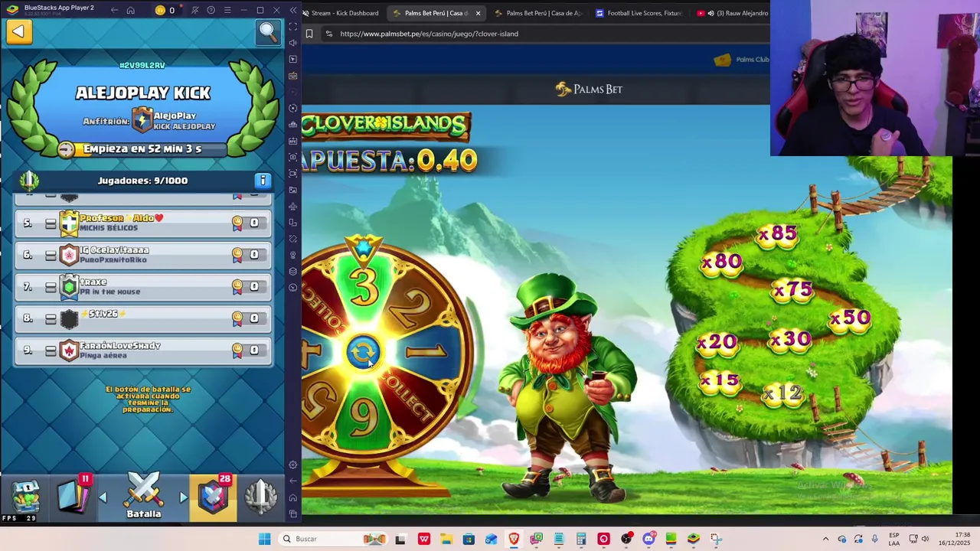The height and width of the screenshot is (551, 980).
Task: Open the blue info button beside Jugadores
Action: (263, 181)
